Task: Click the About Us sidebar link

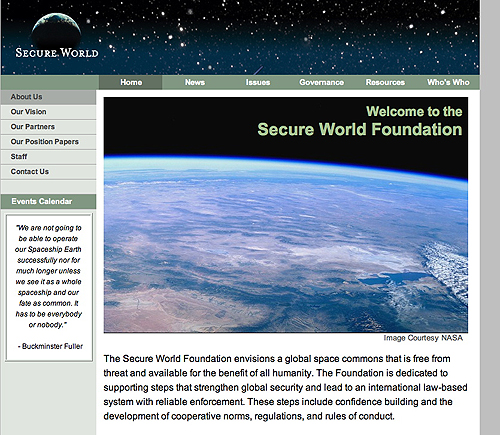Action: click(48, 97)
